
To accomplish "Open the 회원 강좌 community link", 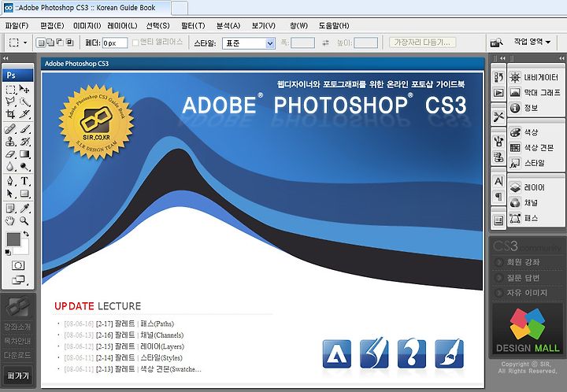I will pos(523,262).
